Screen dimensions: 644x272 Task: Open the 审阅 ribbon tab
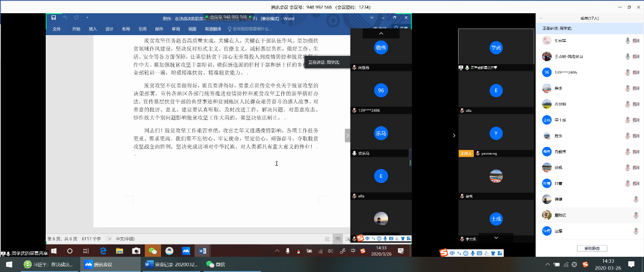(176, 29)
